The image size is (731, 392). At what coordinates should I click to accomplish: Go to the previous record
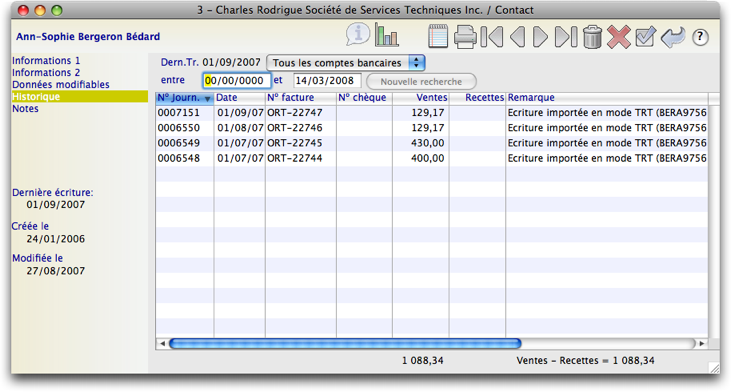coord(517,37)
